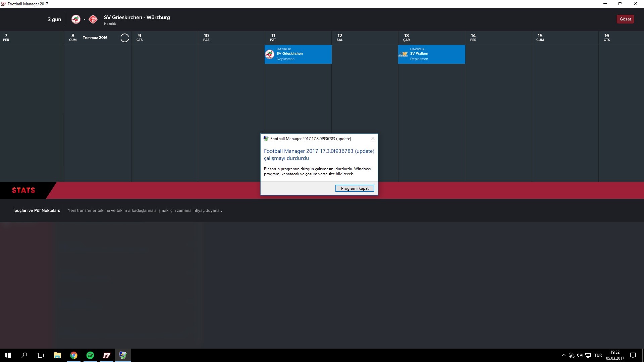
Task: Select calendar day 7 PER
Action: (x=6, y=38)
